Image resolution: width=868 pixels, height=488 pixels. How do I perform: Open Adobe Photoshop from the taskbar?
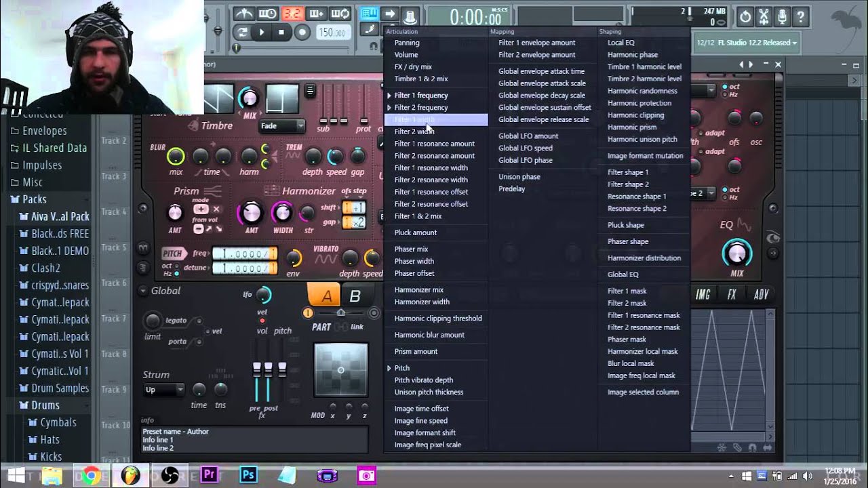(x=249, y=475)
